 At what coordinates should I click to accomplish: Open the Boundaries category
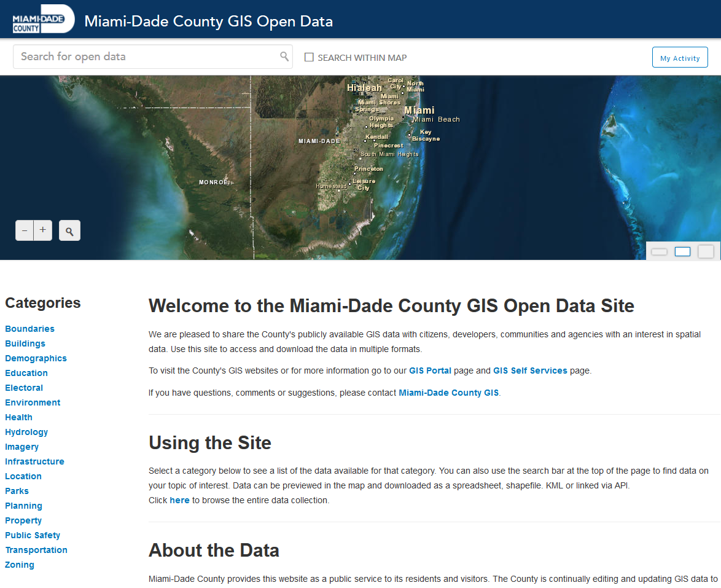(x=29, y=329)
